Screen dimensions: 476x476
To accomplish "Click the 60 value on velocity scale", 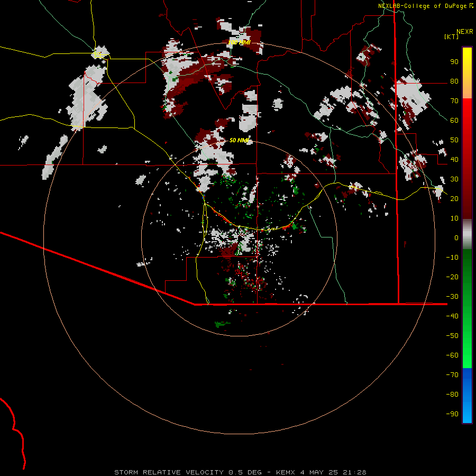I will pyautogui.click(x=454, y=121).
